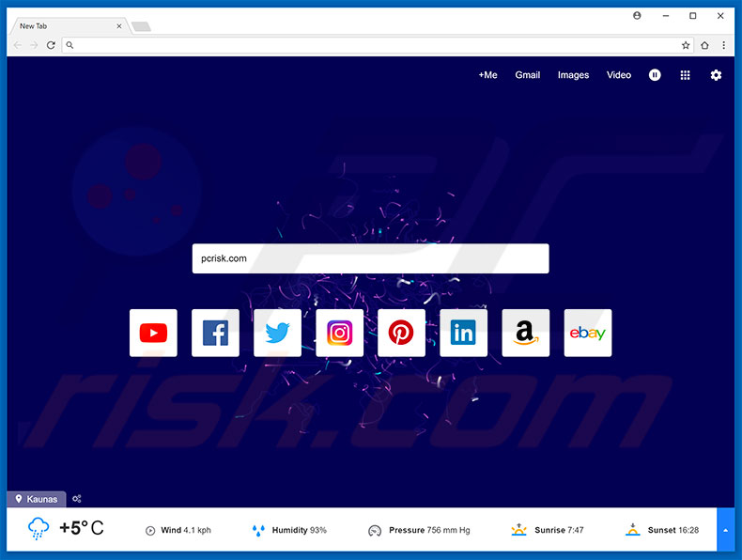Open the weather location settings gears
The height and width of the screenshot is (560, 742).
pyautogui.click(x=77, y=499)
